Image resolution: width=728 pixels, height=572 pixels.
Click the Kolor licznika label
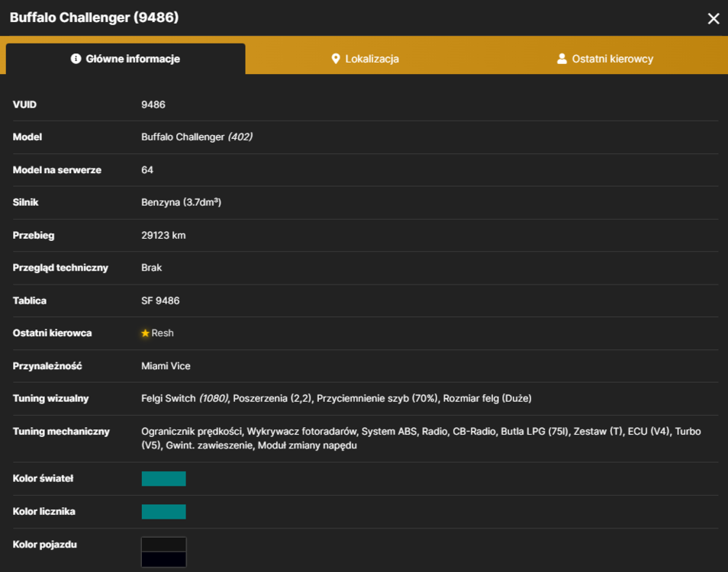pyautogui.click(x=43, y=512)
